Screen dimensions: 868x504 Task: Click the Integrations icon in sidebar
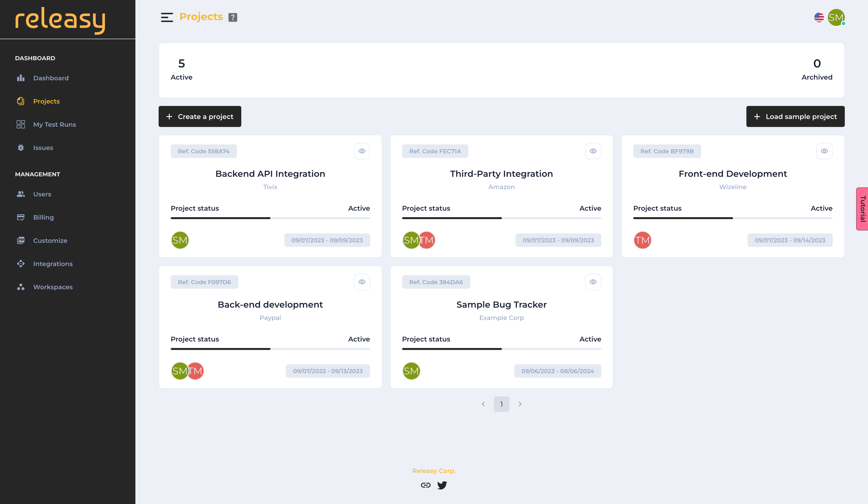coord(20,263)
